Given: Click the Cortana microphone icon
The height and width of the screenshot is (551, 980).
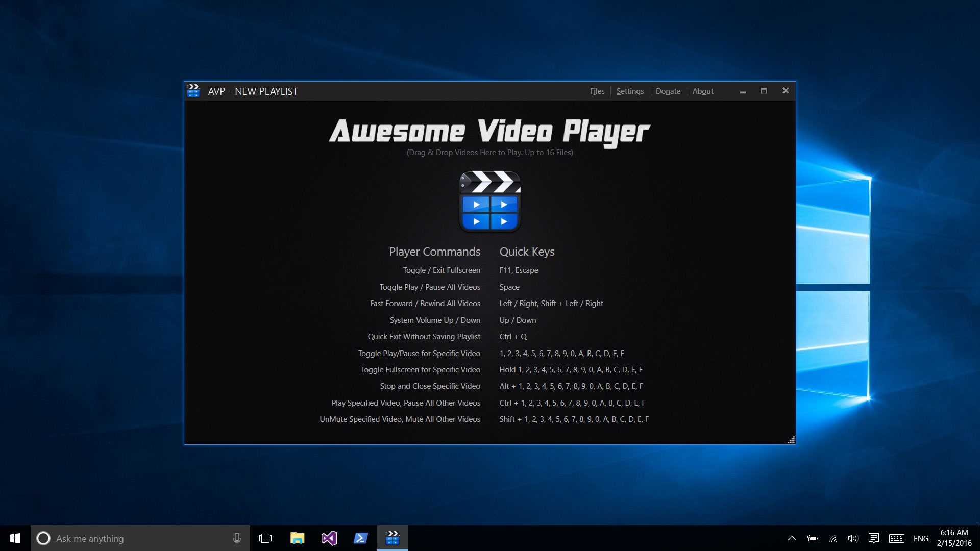Looking at the screenshot, I should click(237, 538).
